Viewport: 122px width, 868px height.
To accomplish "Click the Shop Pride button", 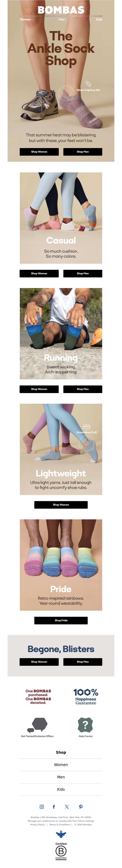I will click(61, 620).
